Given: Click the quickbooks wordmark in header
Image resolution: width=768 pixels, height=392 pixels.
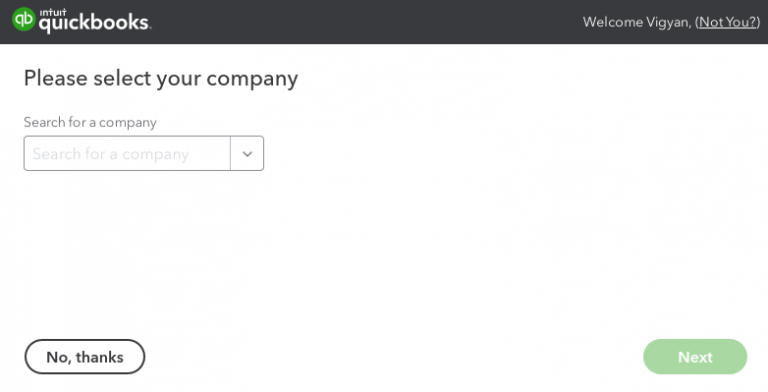Looking at the screenshot, I should tap(95, 24).
